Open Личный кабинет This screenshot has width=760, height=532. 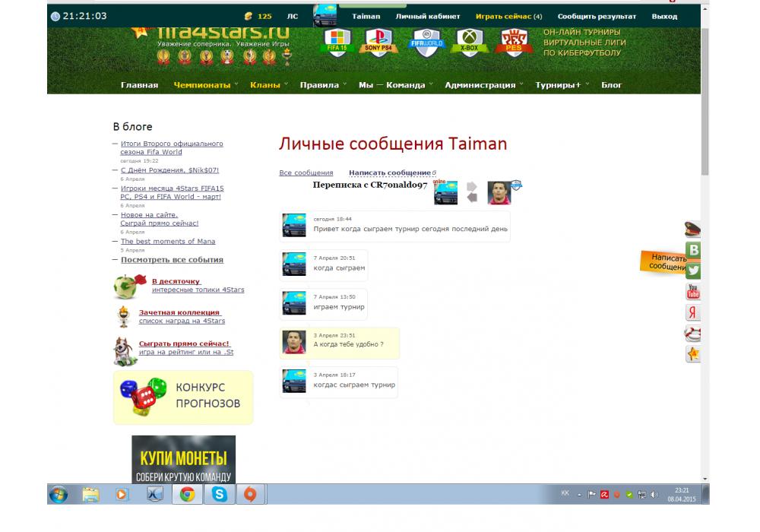point(428,16)
